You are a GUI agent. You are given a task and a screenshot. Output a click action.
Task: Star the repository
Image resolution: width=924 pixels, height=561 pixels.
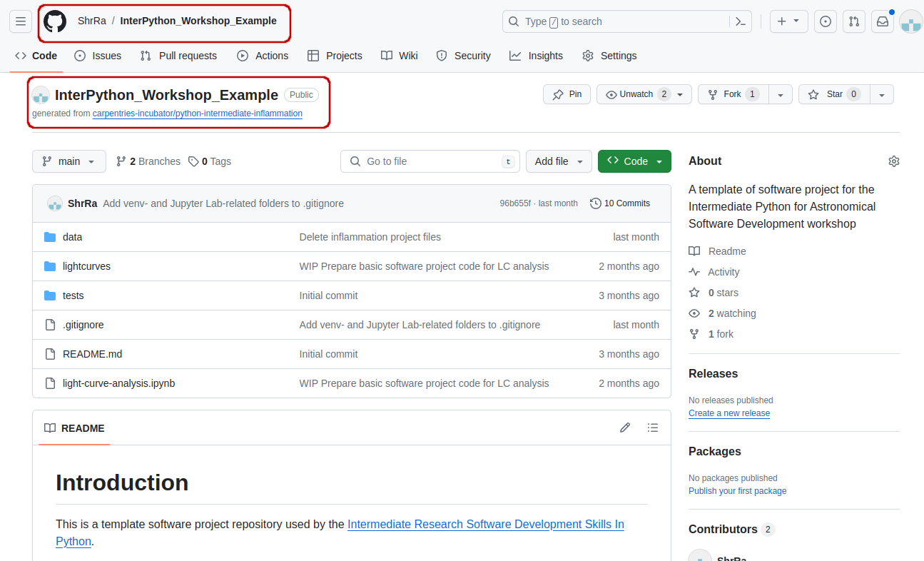click(835, 94)
